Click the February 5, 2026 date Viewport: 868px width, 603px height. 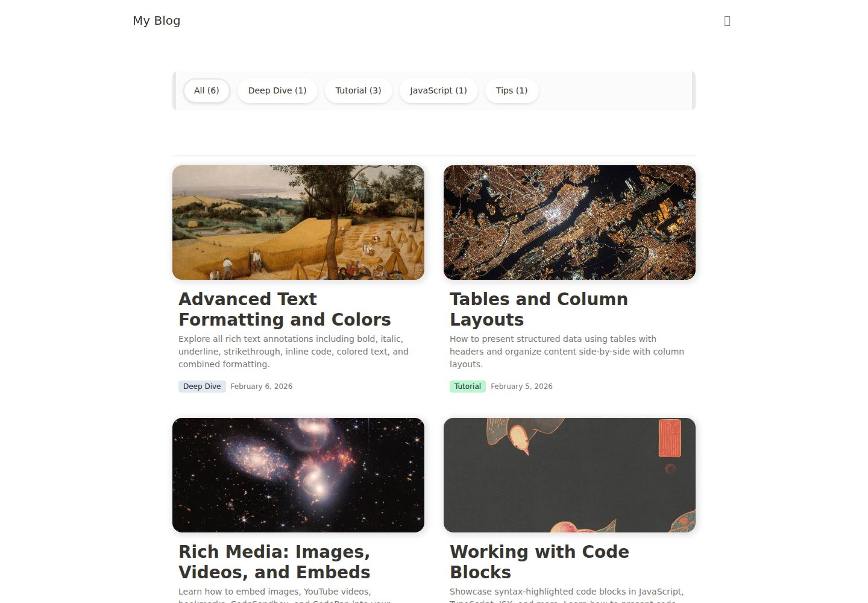[x=521, y=387]
